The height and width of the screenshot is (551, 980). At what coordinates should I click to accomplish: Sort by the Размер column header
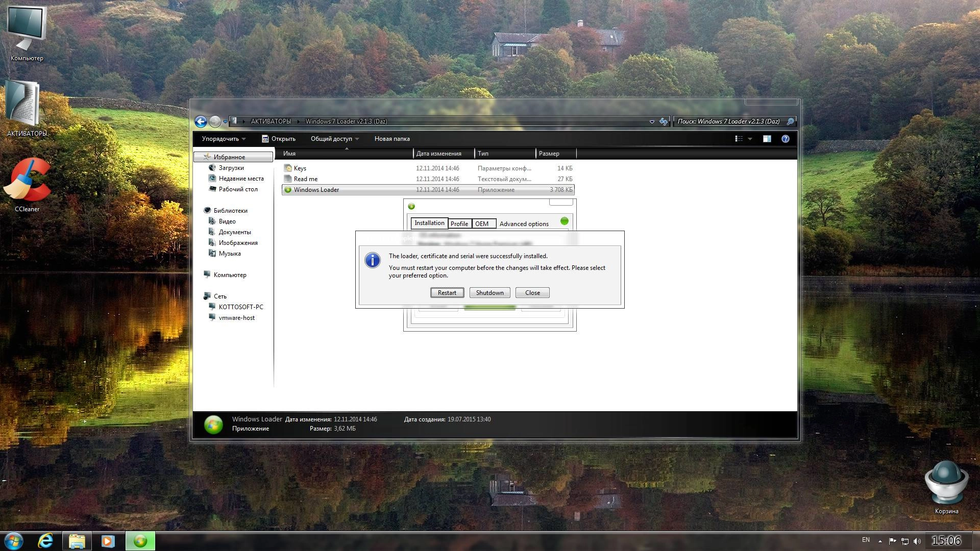[556, 154]
